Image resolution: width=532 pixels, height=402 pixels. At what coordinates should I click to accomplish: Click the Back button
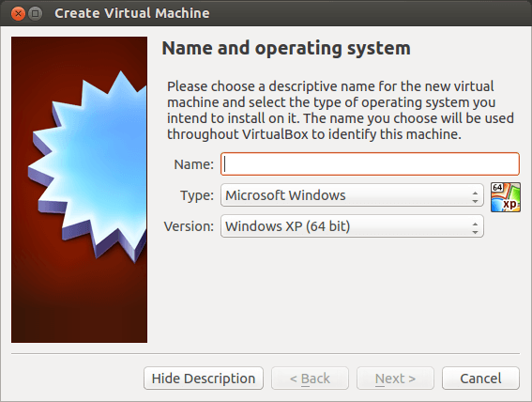(x=310, y=379)
